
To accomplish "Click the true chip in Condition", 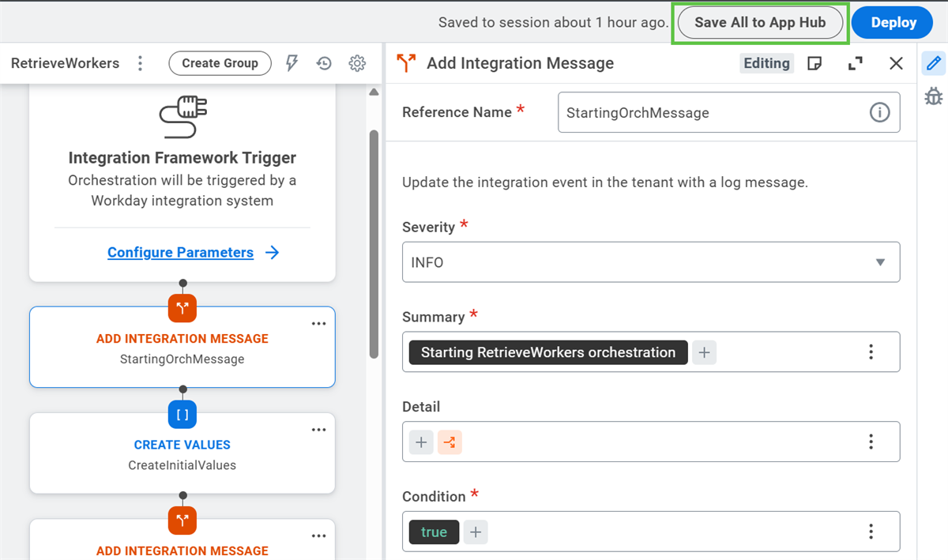I will [434, 532].
